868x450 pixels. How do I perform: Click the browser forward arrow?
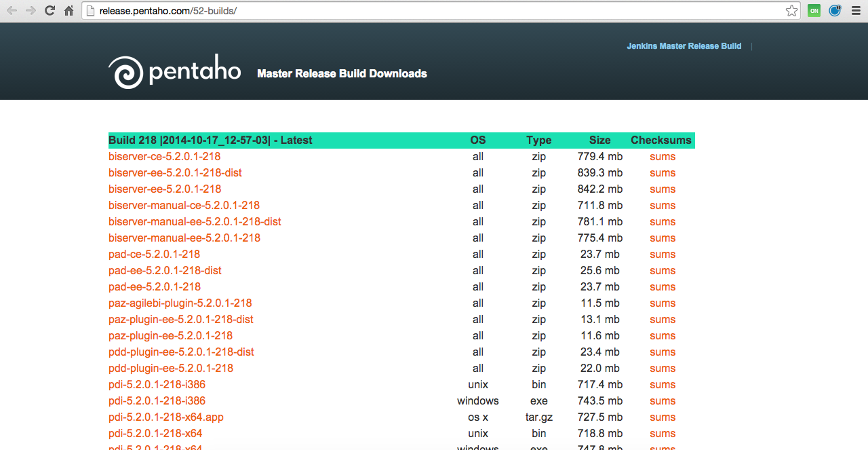coord(31,11)
